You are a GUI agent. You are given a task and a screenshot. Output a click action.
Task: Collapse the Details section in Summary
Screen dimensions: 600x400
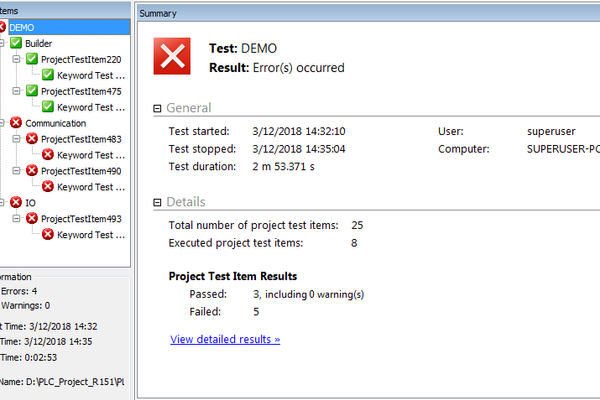pos(157,202)
